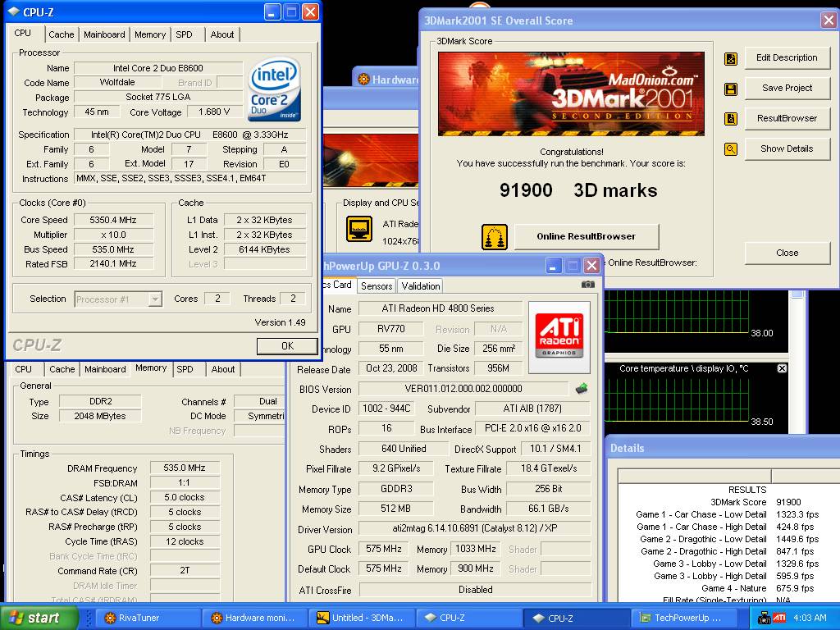This screenshot has height=630, width=840.
Task: Switch to Cache tab in top CPU-Z
Action: (x=61, y=34)
